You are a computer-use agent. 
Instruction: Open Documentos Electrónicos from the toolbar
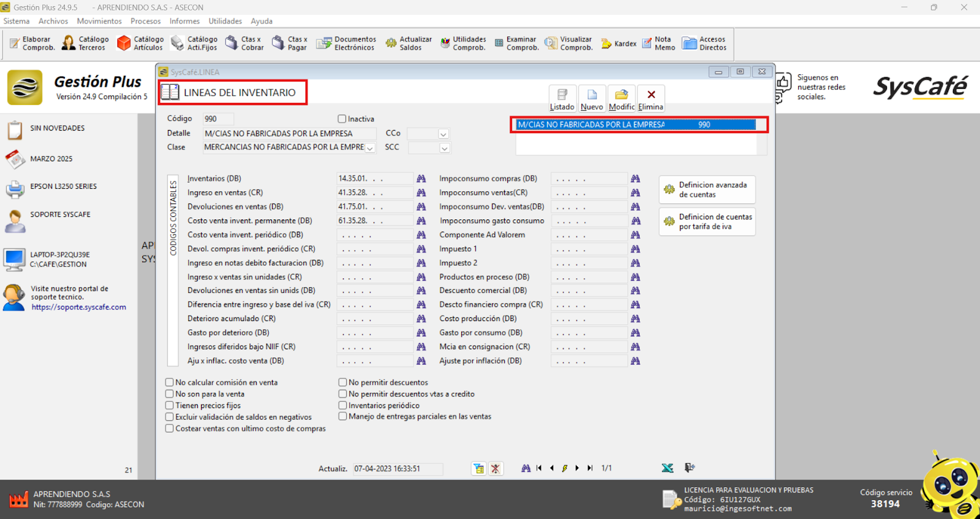click(346, 43)
